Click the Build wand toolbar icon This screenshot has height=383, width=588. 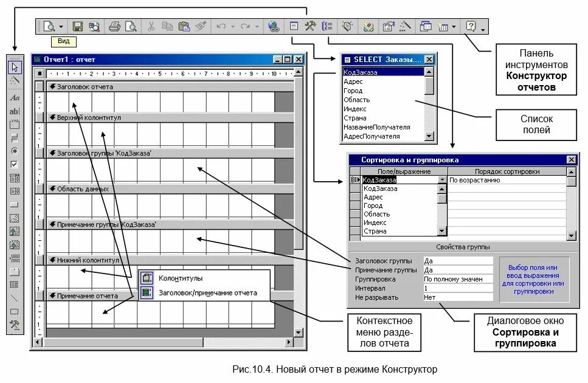point(405,27)
